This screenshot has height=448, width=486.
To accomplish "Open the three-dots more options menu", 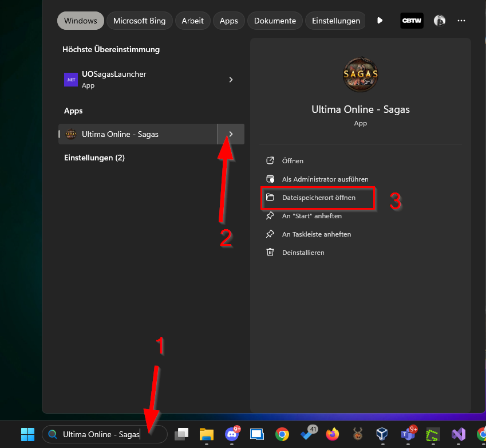I will click(x=461, y=21).
